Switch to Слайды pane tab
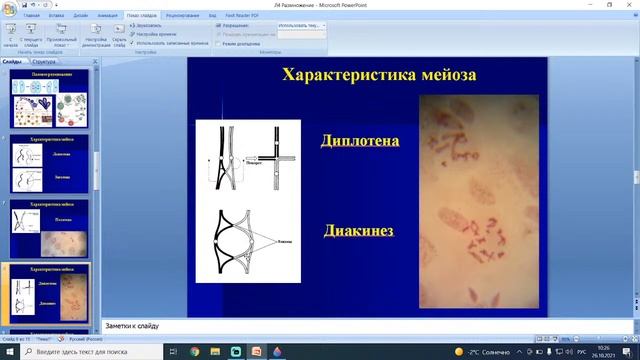This screenshot has width=640, height=360. coord(12,62)
